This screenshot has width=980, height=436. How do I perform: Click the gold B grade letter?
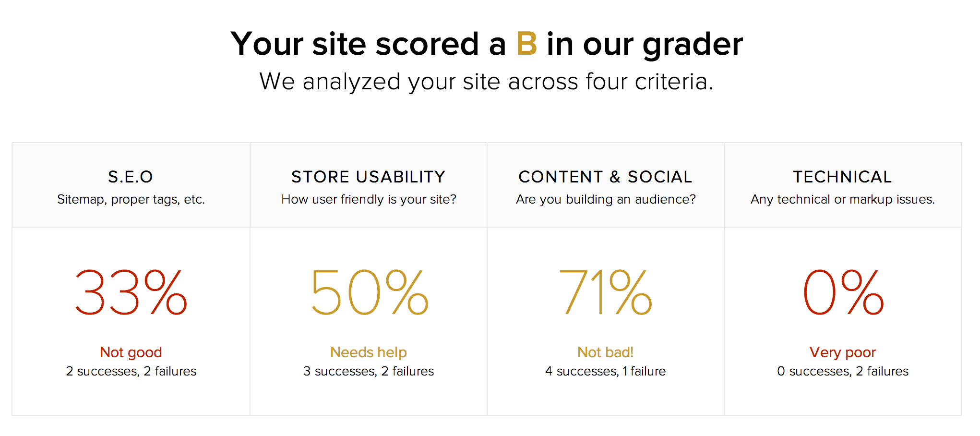pos(526,44)
